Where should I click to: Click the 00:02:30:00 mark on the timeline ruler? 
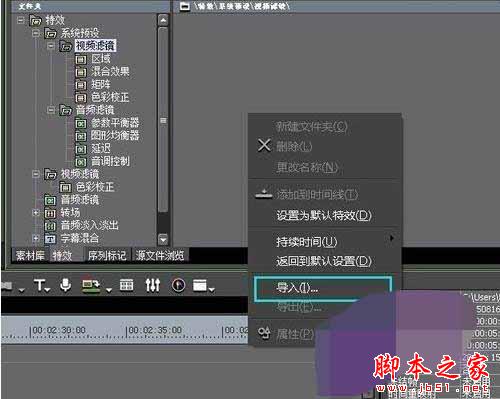coord(58,331)
